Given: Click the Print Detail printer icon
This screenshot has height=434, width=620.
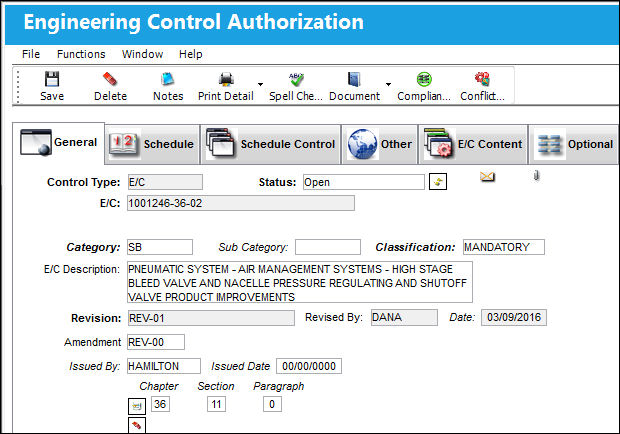Looking at the screenshot, I should pyautogui.click(x=226, y=79).
